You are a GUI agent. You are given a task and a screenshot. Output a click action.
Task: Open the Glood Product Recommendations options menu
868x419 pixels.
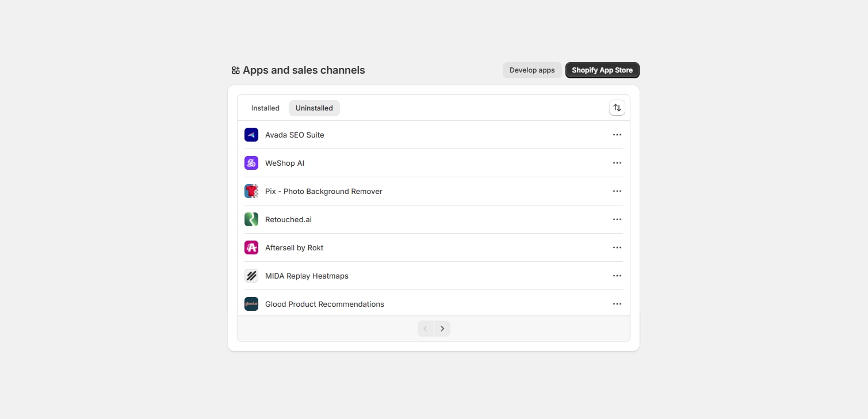point(617,303)
